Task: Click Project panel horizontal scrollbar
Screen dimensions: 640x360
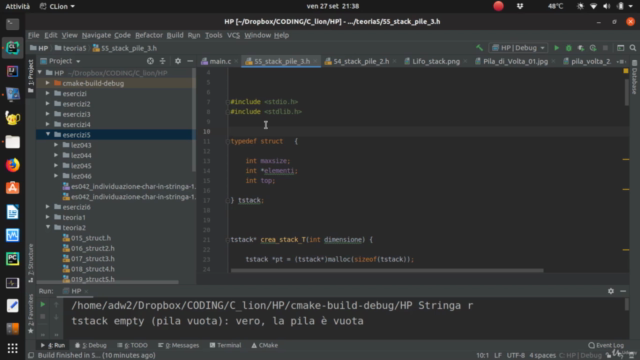Action: click(x=108, y=282)
